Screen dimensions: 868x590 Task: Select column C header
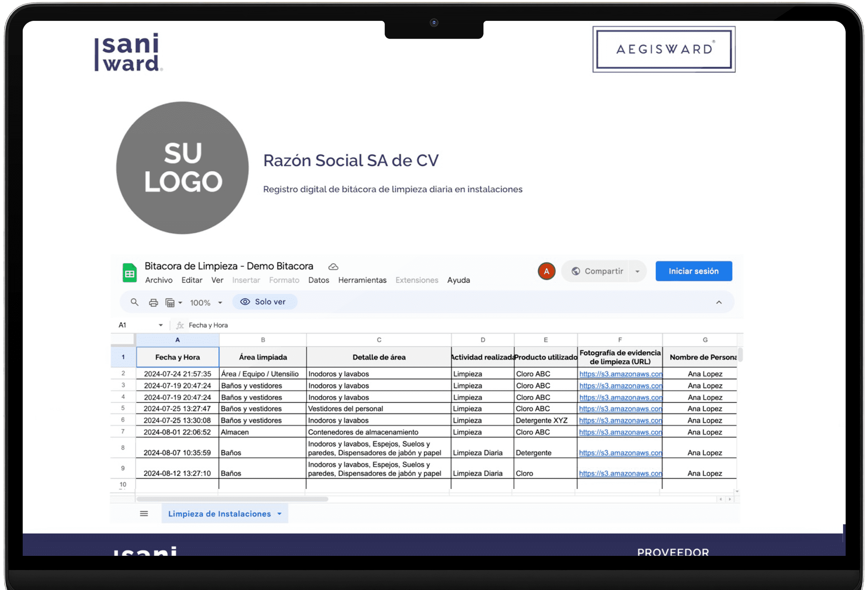pyautogui.click(x=379, y=340)
